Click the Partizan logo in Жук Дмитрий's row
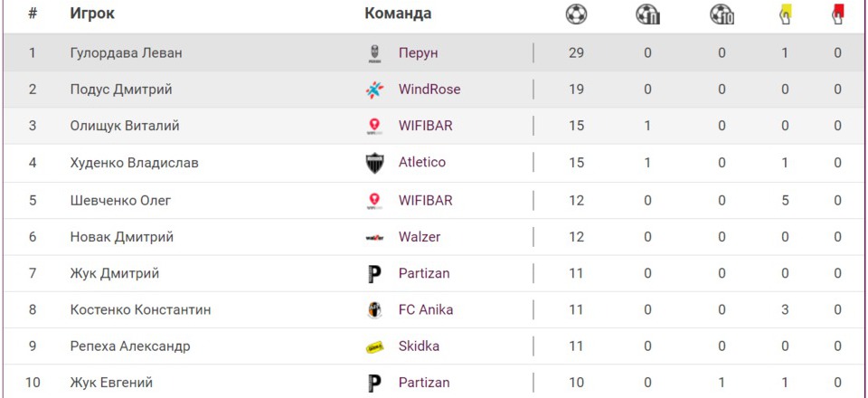Image resolution: width=868 pixels, height=398 pixels. point(374,273)
